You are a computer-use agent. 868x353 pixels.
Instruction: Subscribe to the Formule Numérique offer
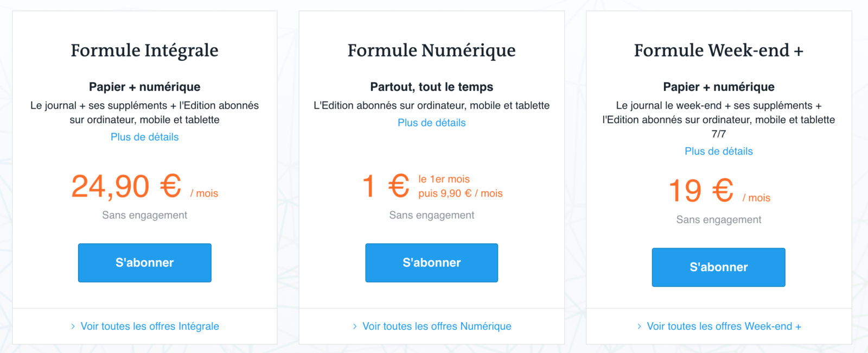pos(431,263)
